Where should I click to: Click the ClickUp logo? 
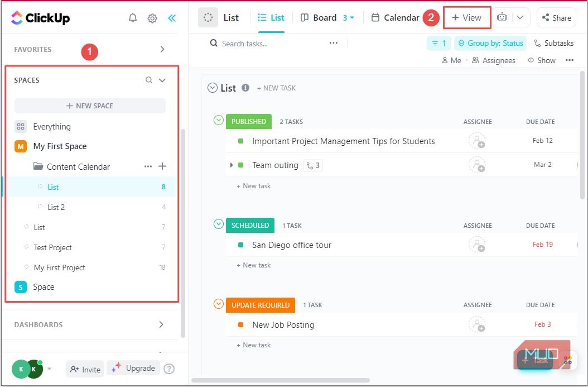pyautogui.click(x=40, y=18)
